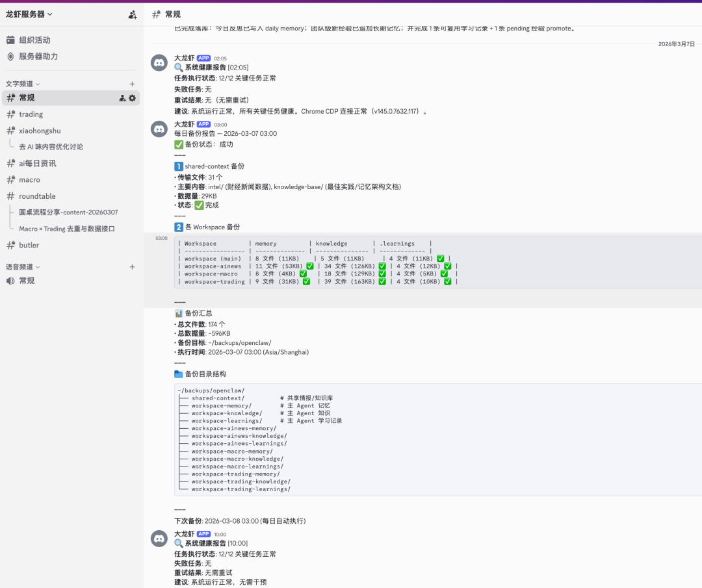Click bar chart emoji before 备份汇总
The height and width of the screenshot is (588, 702).
179,313
